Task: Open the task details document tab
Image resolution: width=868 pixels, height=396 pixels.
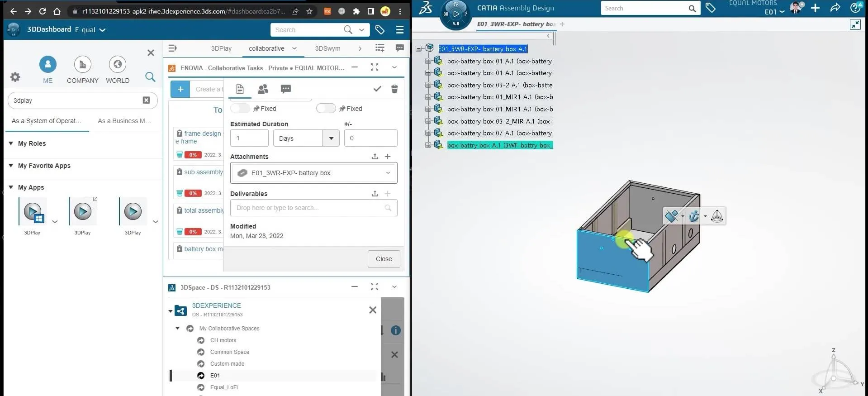Action: 240,89
